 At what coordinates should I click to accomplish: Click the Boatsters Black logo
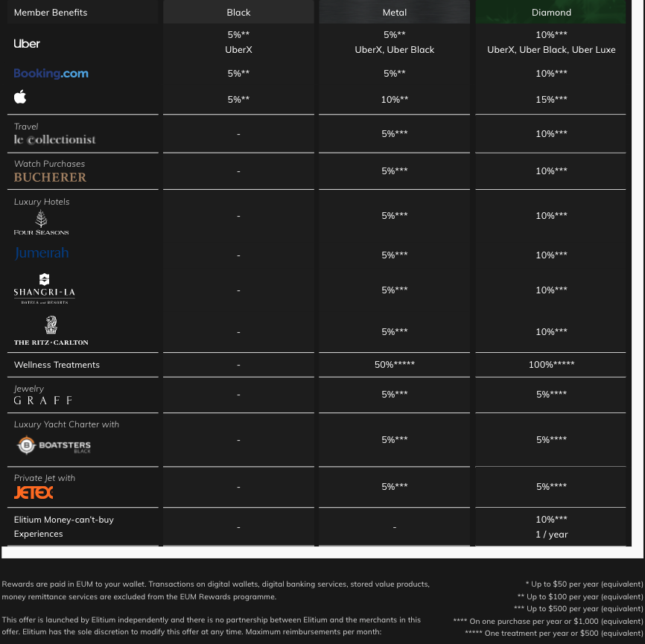coord(54,445)
